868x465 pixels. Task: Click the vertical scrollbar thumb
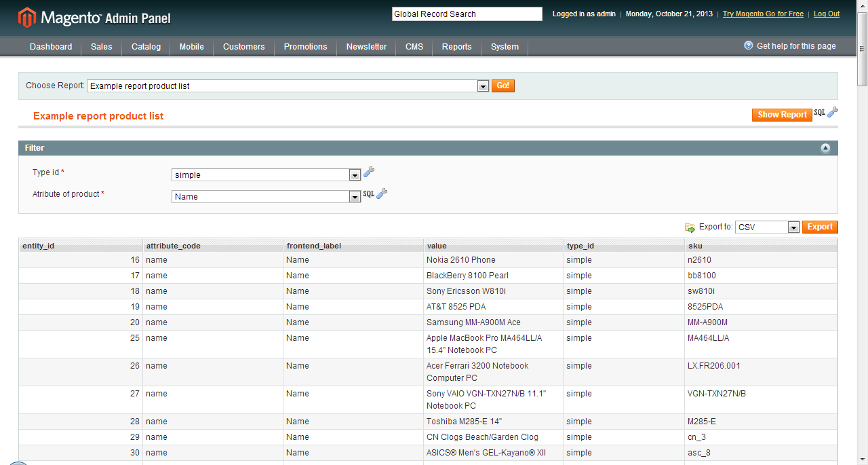click(x=862, y=49)
